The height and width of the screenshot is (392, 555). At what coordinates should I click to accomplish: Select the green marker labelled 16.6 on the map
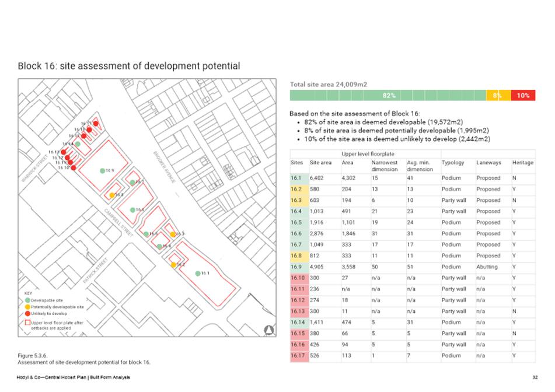[132, 210]
